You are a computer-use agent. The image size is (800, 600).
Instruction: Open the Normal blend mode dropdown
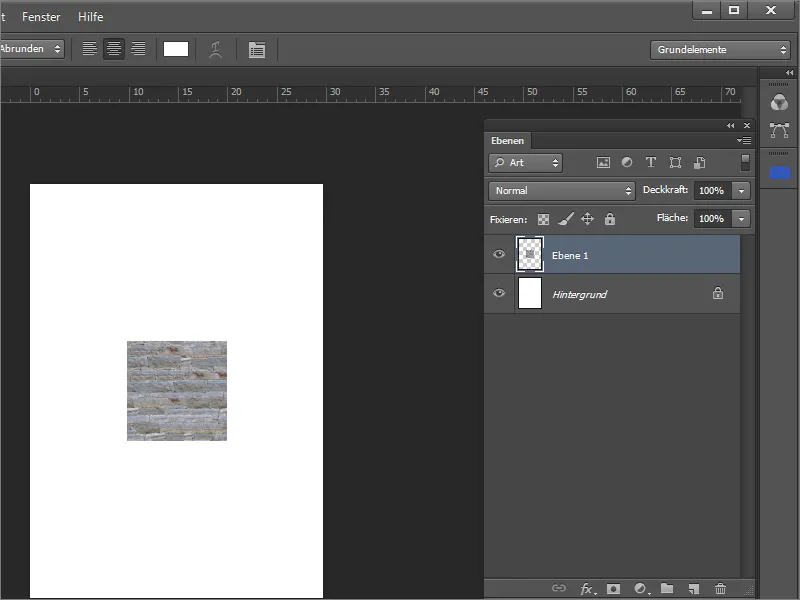point(562,191)
